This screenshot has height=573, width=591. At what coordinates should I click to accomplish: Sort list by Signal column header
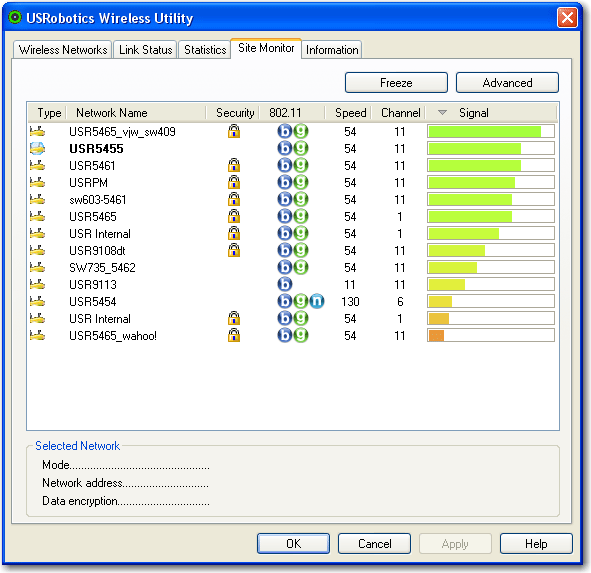pyautogui.click(x=491, y=113)
